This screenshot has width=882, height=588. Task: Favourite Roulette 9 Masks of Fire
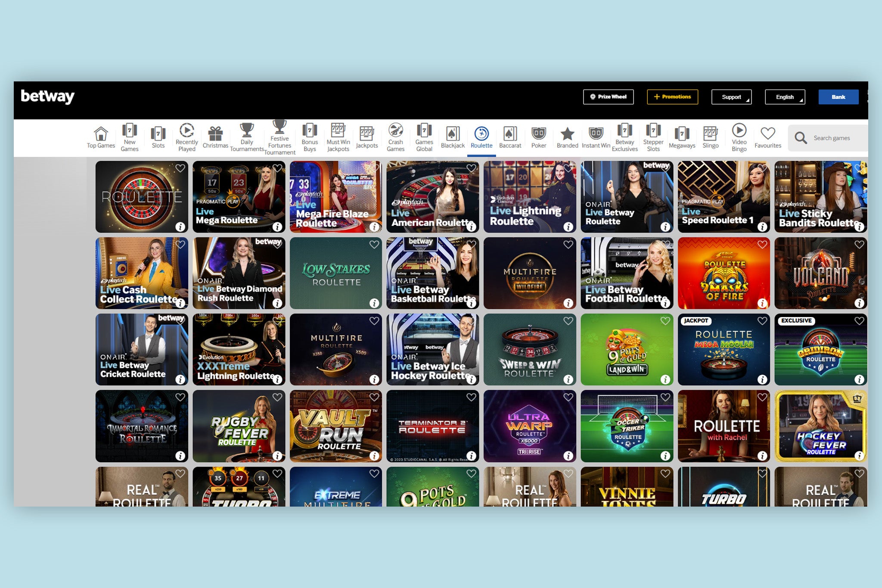pos(762,245)
